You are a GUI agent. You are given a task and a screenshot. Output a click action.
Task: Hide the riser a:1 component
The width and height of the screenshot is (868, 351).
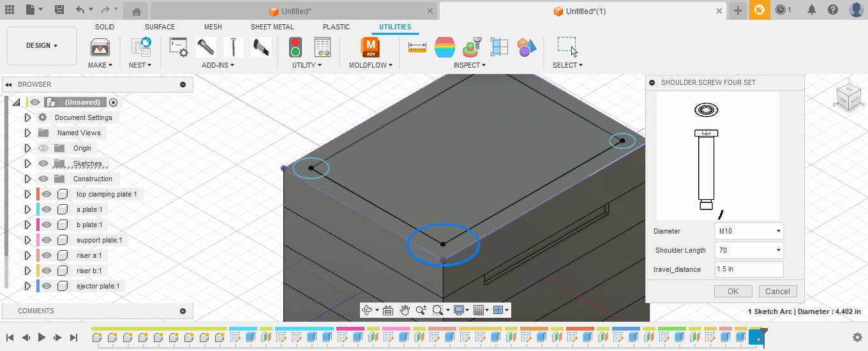(x=47, y=255)
